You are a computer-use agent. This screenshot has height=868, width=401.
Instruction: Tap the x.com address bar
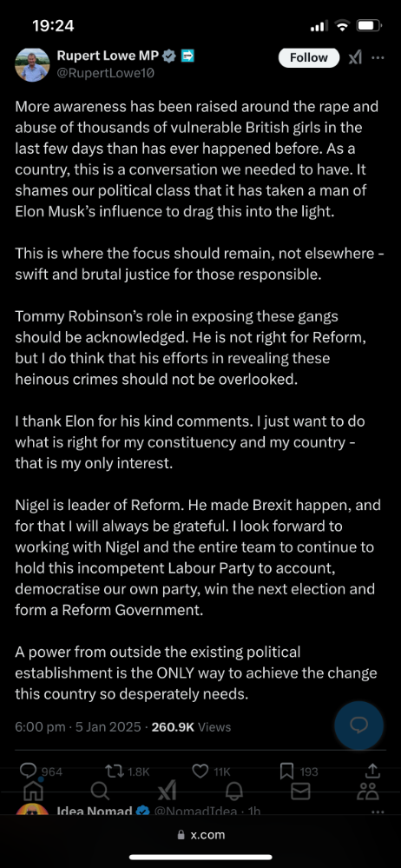(x=200, y=835)
